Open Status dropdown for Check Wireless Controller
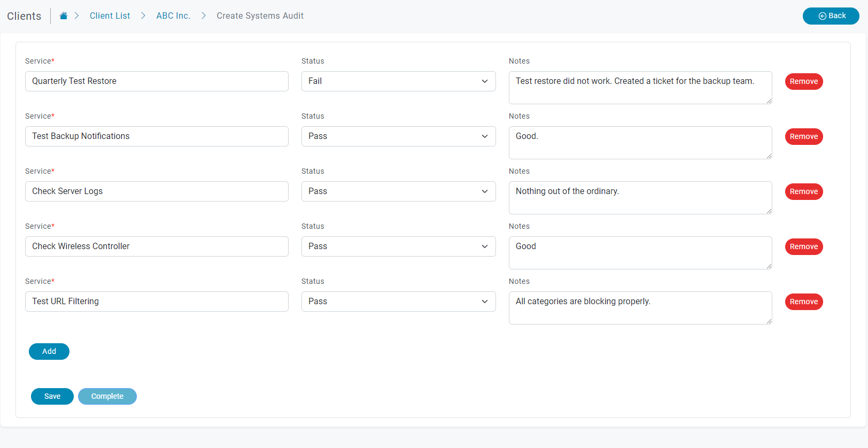 398,246
